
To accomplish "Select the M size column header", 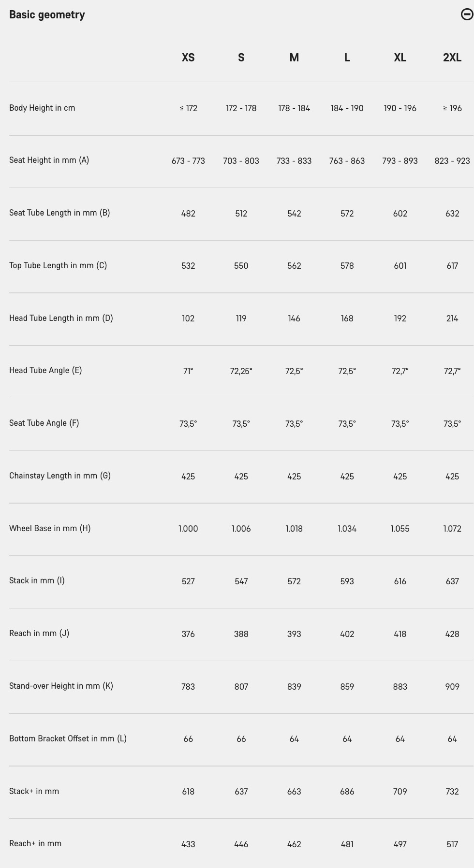I will click(294, 58).
